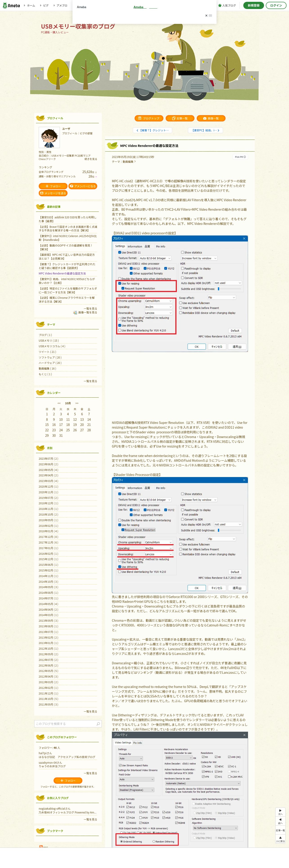Open 画像一覧 camera button
Viewport: 289px width, 868px height.
point(211,118)
